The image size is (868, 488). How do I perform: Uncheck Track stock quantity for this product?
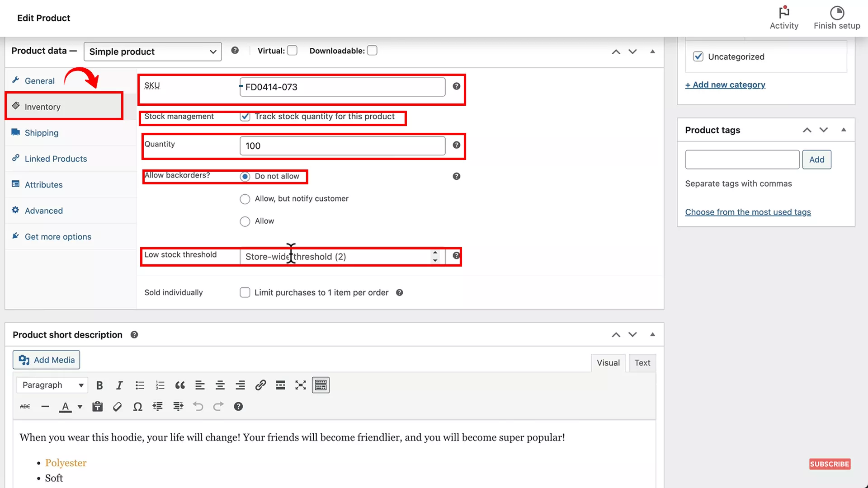tap(245, 117)
